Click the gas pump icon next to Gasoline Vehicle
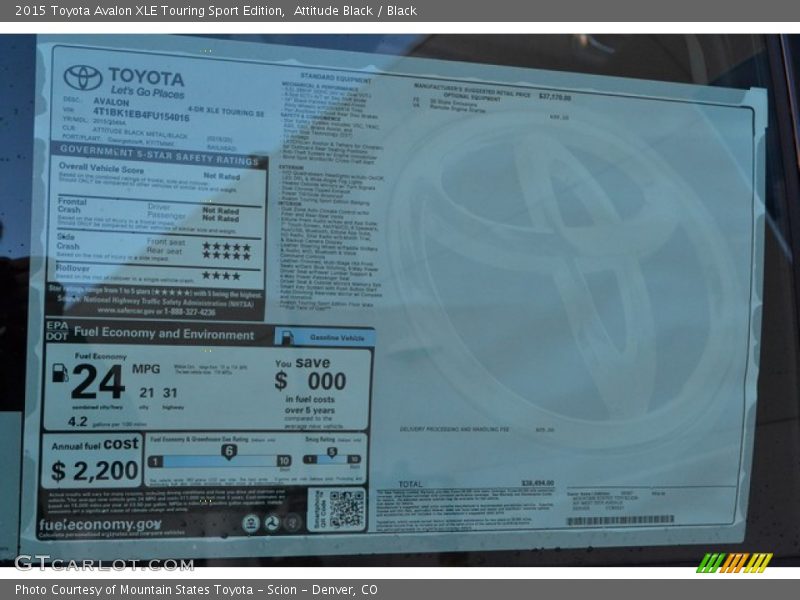Image resolution: width=800 pixels, height=600 pixels. [288, 337]
